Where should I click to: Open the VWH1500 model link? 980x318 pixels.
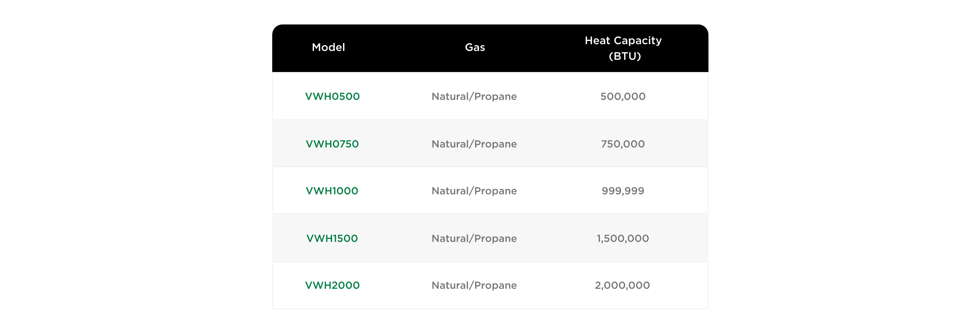(x=332, y=238)
